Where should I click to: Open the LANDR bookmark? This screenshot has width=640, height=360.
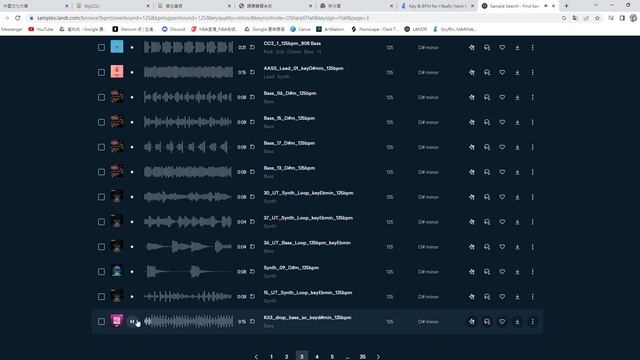(416, 29)
